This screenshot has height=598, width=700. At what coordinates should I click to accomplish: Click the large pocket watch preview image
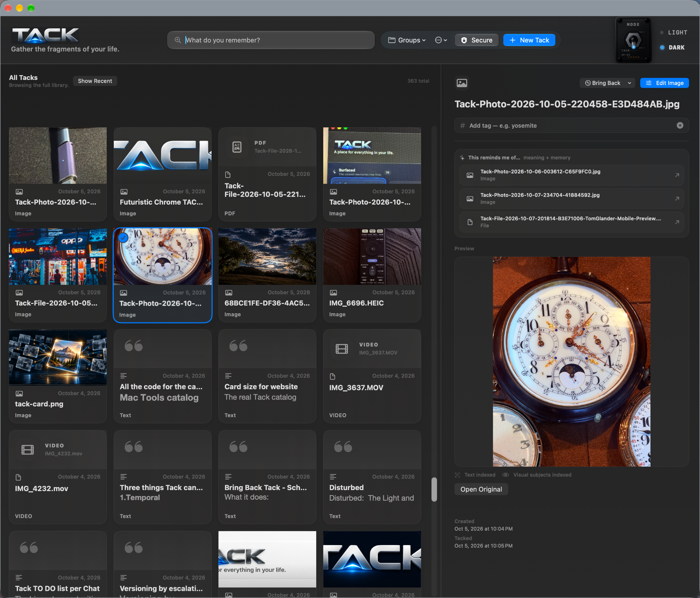[571, 362]
